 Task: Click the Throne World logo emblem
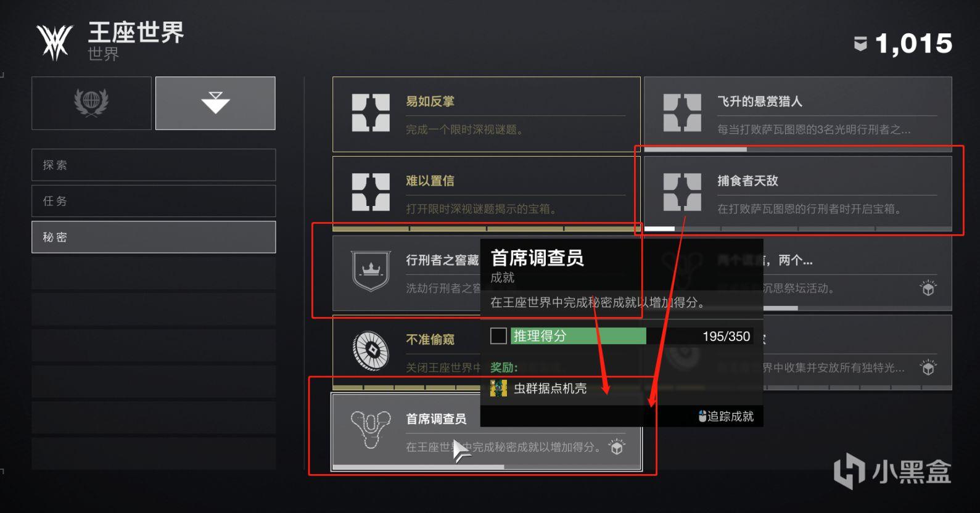(55, 43)
